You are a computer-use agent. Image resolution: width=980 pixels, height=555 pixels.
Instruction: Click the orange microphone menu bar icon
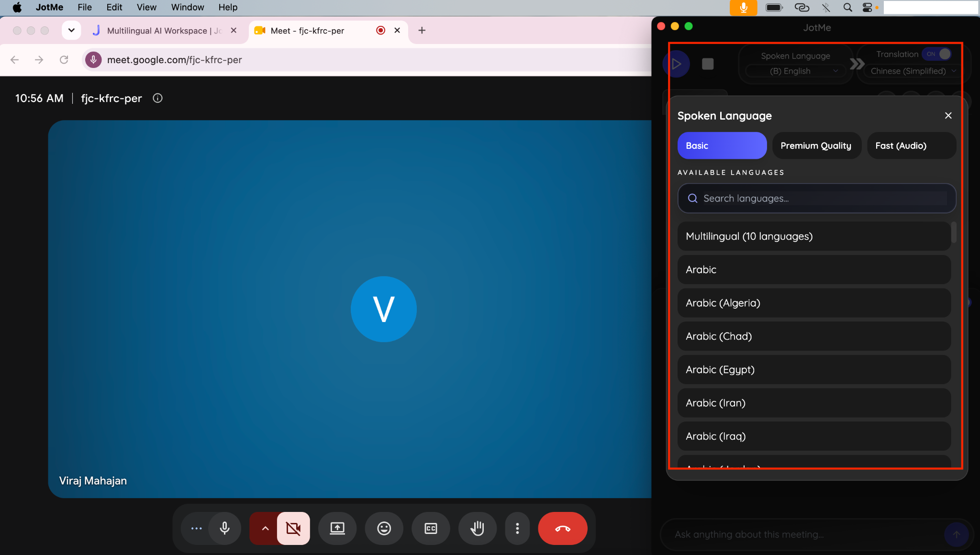[744, 8]
